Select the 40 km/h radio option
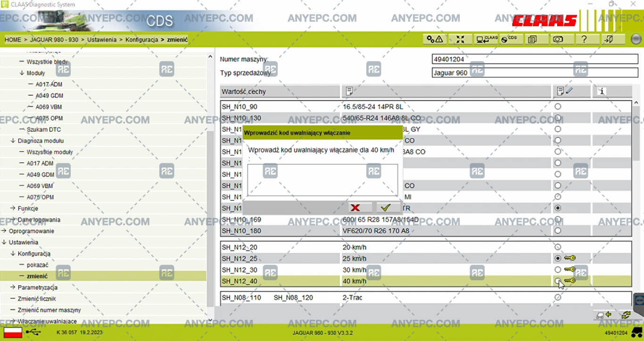This screenshot has height=341, width=644. click(x=558, y=281)
